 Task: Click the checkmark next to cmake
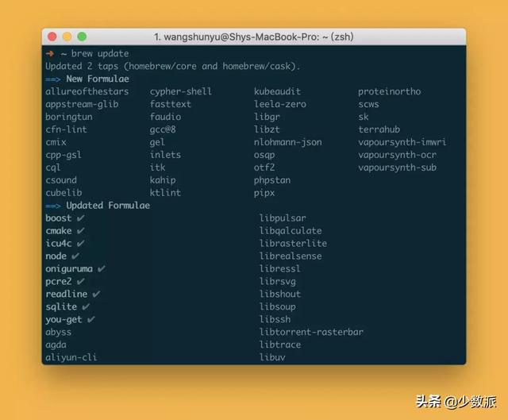81,231
